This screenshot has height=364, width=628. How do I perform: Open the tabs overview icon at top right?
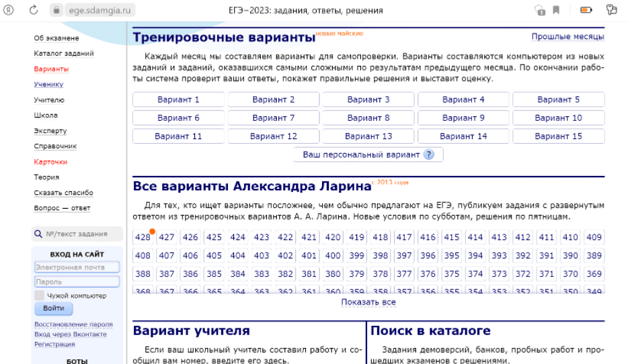pyautogui.click(x=612, y=10)
